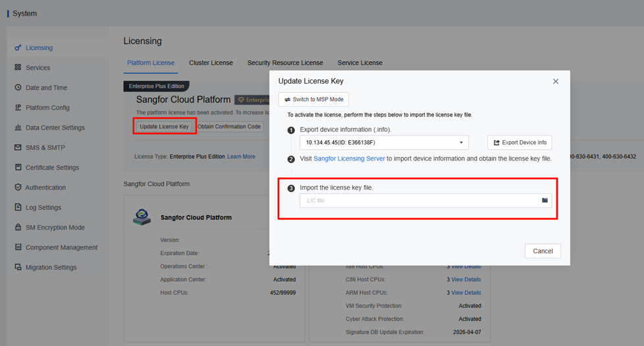Image resolution: width=644 pixels, height=346 pixels.
Task: Open Platform Config in sidebar
Action: pyautogui.click(x=47, y=107)
